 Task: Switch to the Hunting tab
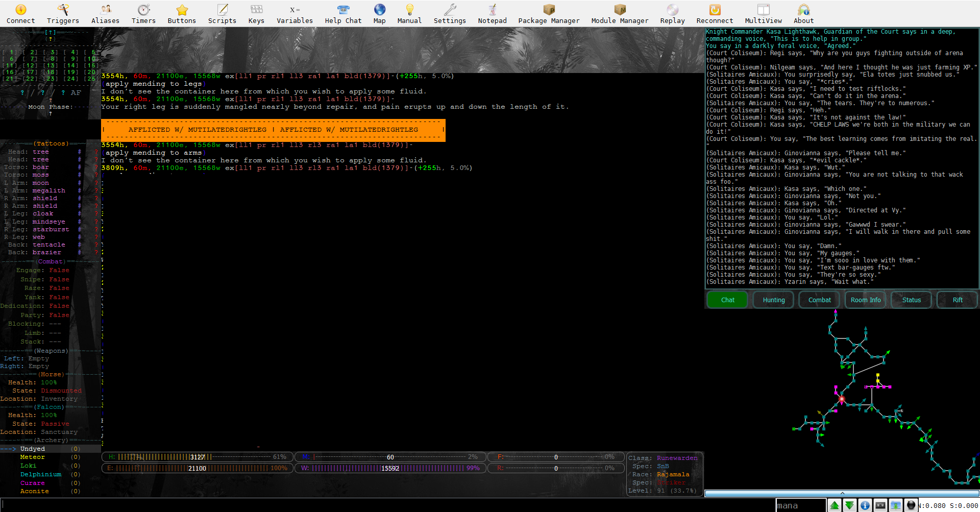pyautogui.click(x=774, y=300)
